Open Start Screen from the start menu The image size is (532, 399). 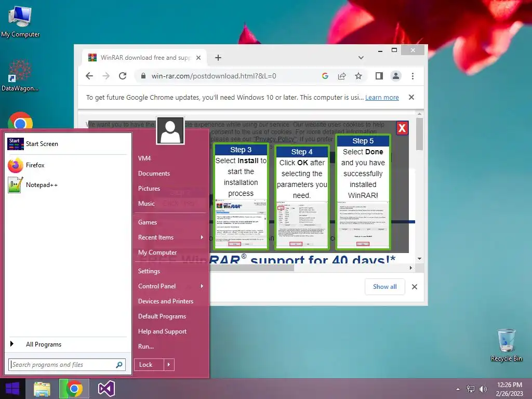pos(66,144)
